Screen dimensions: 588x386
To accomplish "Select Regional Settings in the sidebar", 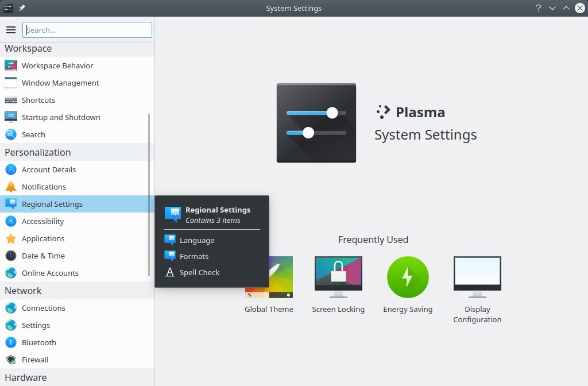I will (77, 204).
